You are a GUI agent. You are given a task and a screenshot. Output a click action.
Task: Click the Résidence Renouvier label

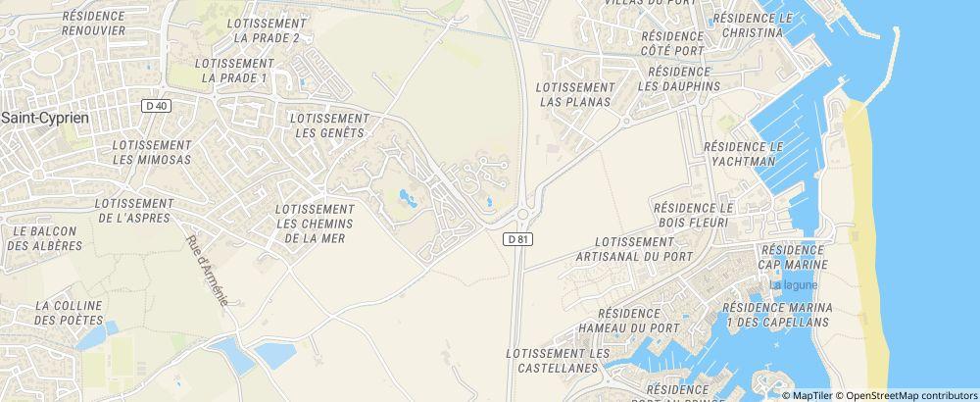[x=94, y=24]
